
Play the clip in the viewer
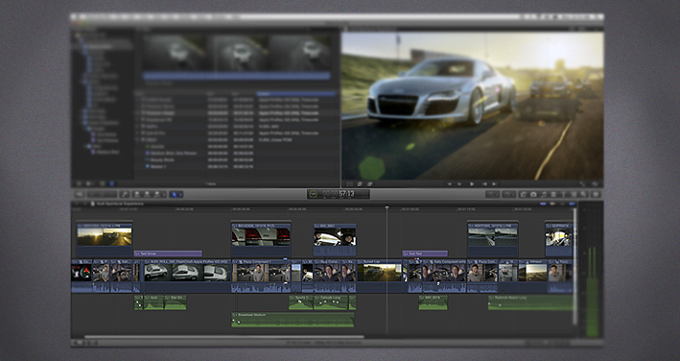click(x=471, y=184)
